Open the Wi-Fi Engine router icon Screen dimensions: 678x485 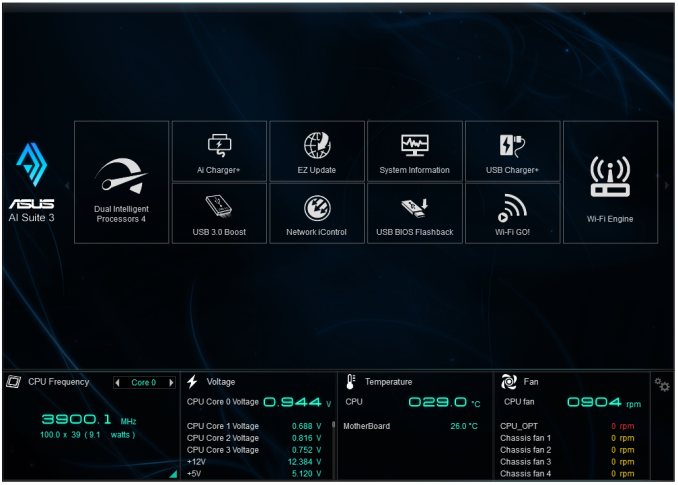(610, 176)
